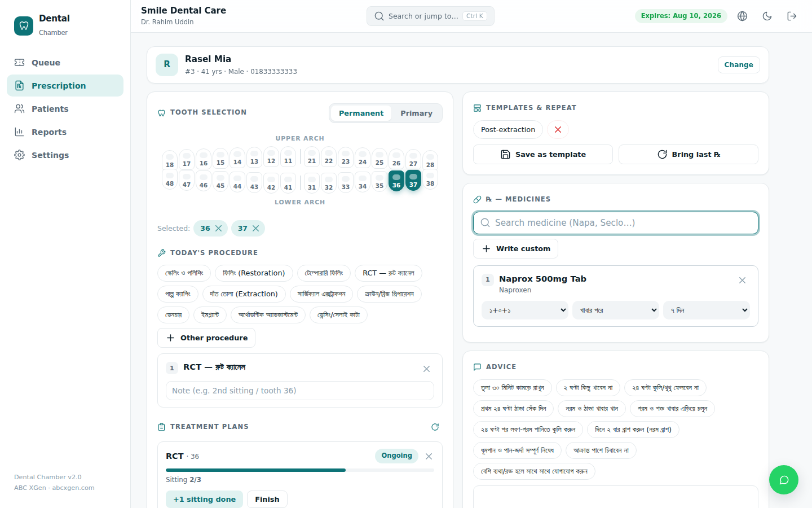Open the খাবার পরে timing dropdown

tap(616, 310)
